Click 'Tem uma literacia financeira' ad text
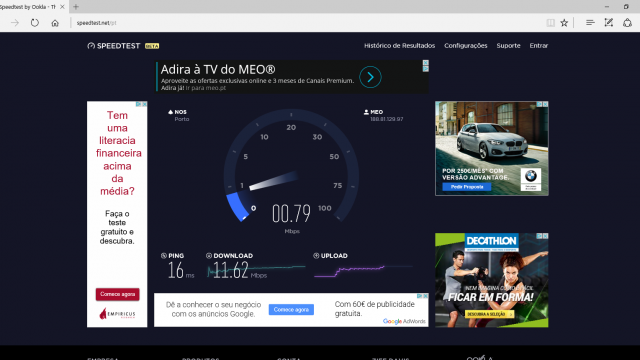 pos(118,153)
